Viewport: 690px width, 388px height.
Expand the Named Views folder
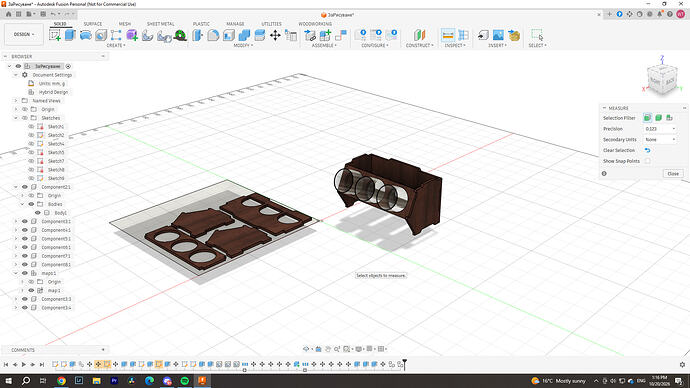(16, 101)
